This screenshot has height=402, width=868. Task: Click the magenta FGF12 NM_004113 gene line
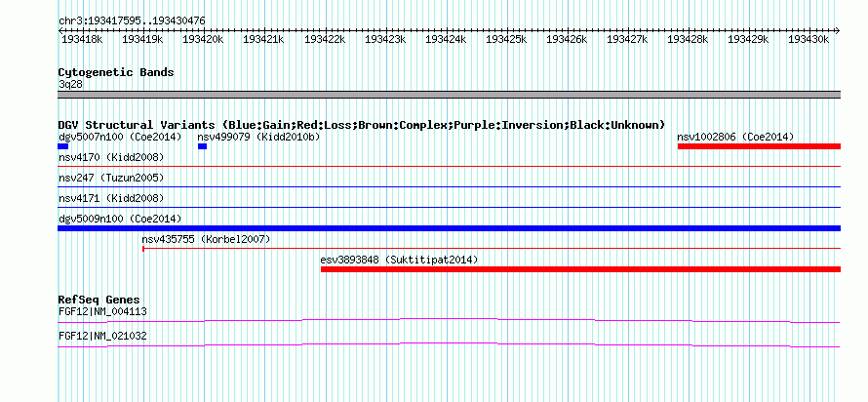click(449, 320)
